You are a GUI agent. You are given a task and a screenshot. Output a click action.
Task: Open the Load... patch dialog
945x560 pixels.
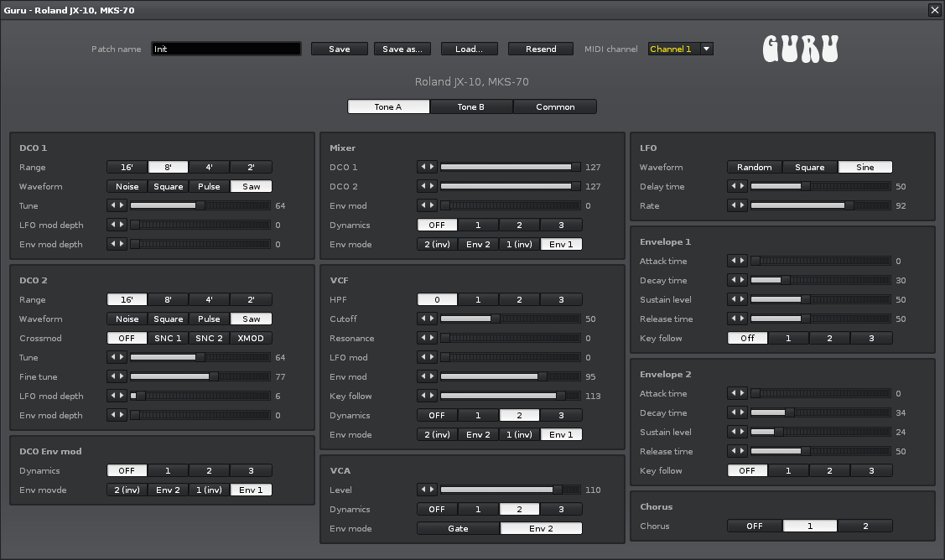point(470,49)
